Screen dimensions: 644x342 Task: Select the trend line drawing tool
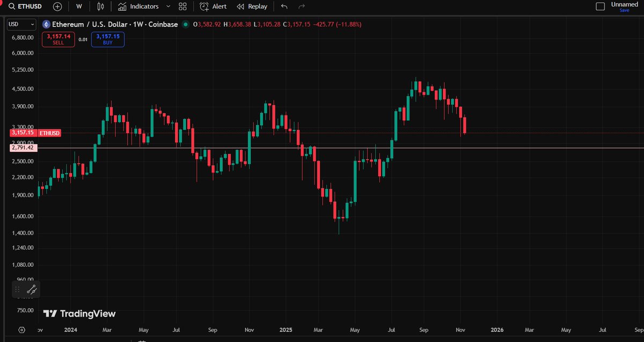pyautogui.click(x=32, y=289)
